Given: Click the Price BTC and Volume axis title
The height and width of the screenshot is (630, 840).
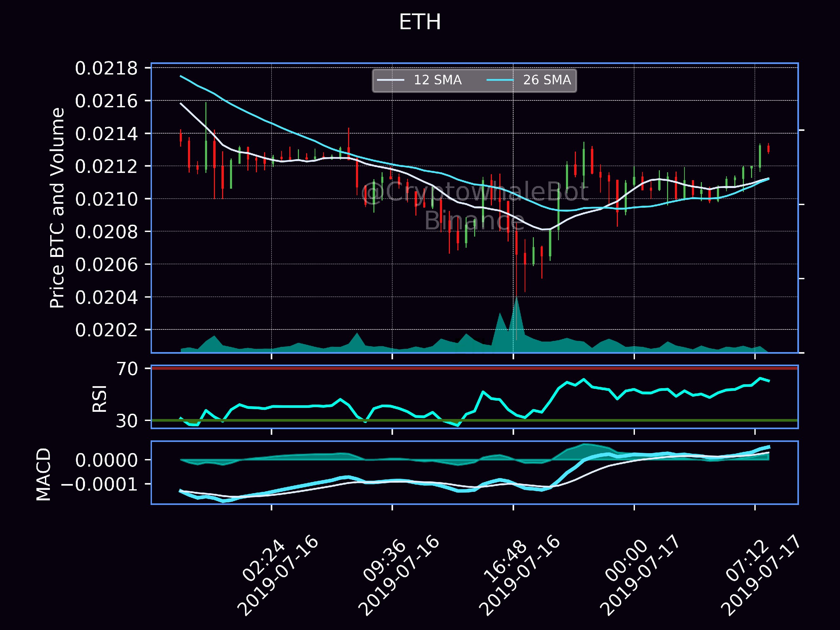Looking at the screenshot, I should coord(57,208).
